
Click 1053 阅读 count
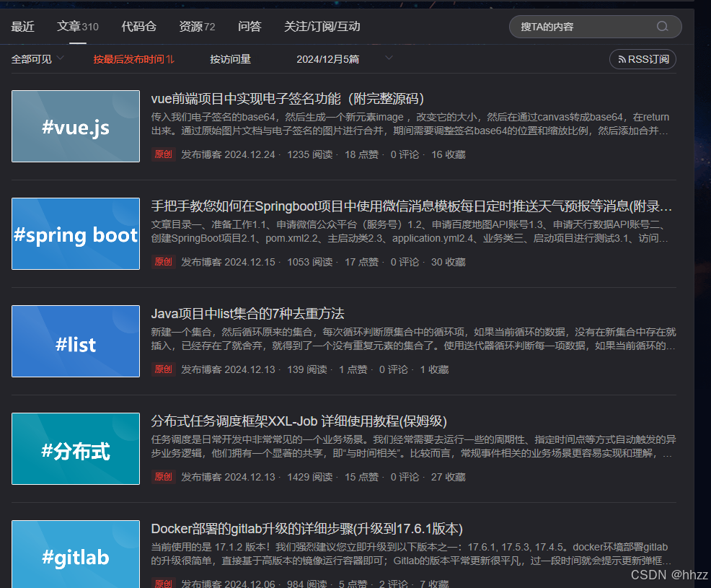click(309, 262)
